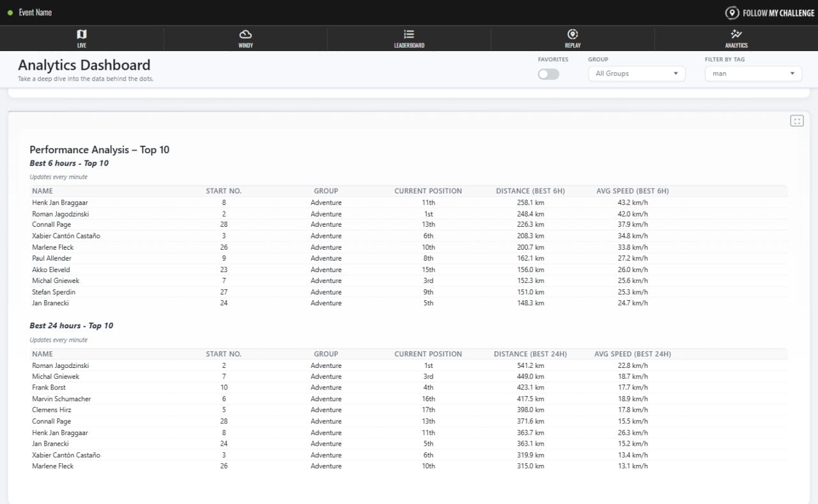Open the All Groups dropdown
This screenshot has height=504, width=818.
pyautogui.click(x=636, y=73)
